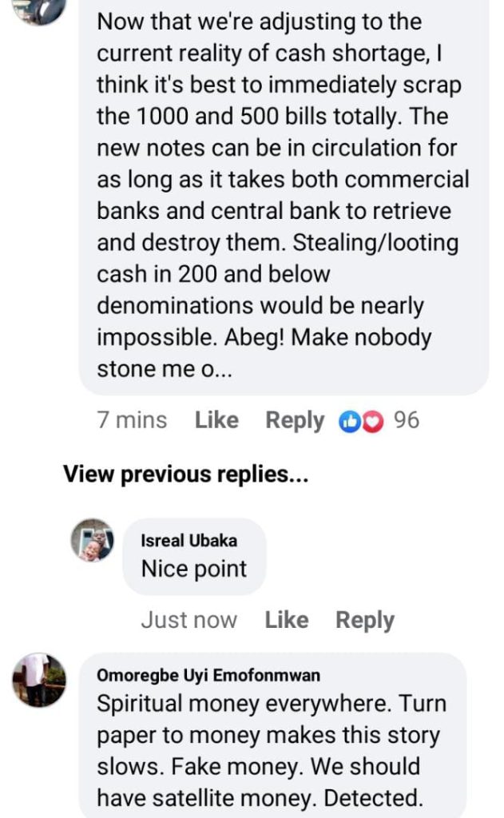Tap the partially visible avatar at top

tap(39, 10)
